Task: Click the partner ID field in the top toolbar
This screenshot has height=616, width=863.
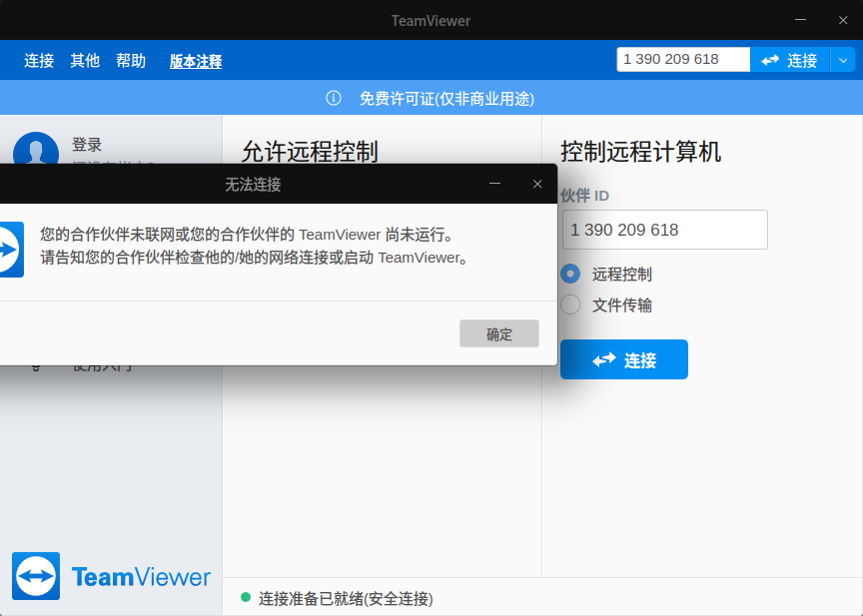Action: coord(683,59)
